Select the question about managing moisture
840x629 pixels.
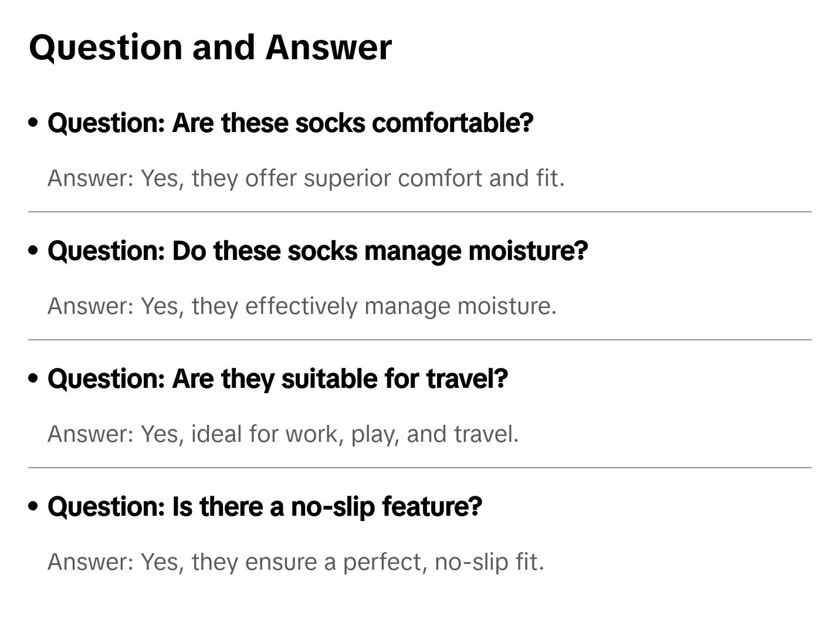click(x=317, y=251)
